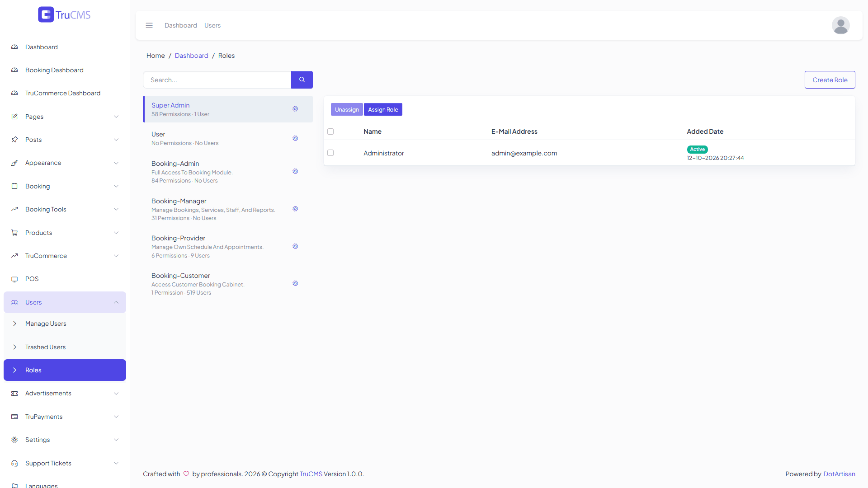Click the Active status badge
The height and width of the screenshot is (488, 868).
click(697, 149)
